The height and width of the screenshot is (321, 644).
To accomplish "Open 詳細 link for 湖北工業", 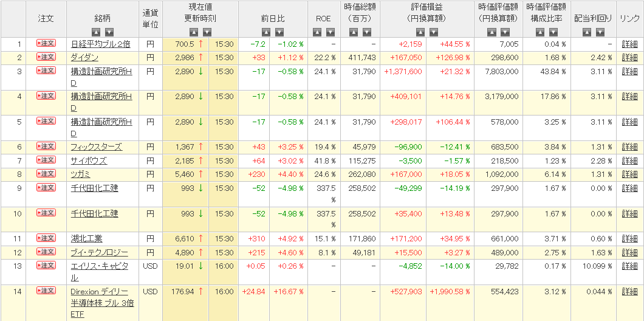I will tap(629, 239).
